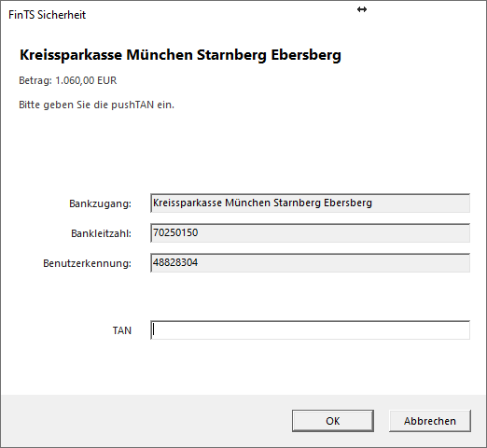Viewport: 487px width, 448px height.
Task: Click the TAN label
Action: tap(122, 330)
